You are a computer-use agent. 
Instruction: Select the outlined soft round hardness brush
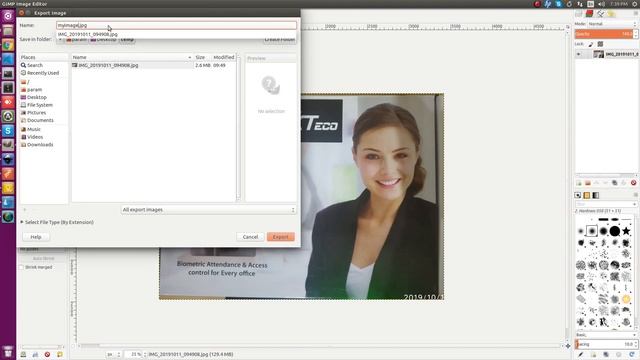click(592, 231)
